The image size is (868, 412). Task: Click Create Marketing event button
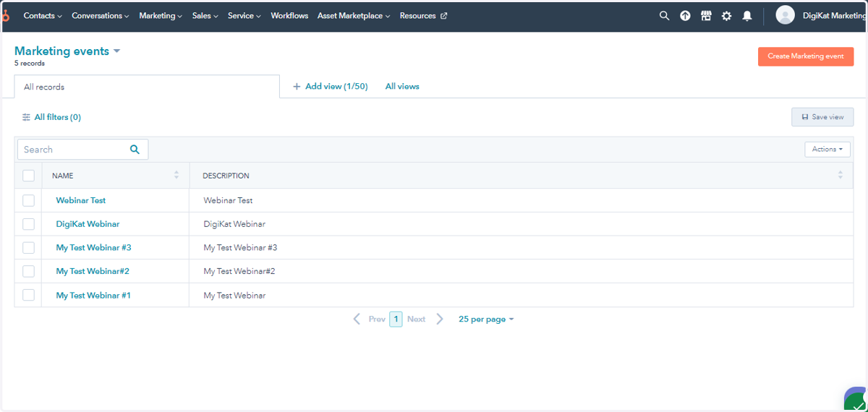(x=806, y=56)
